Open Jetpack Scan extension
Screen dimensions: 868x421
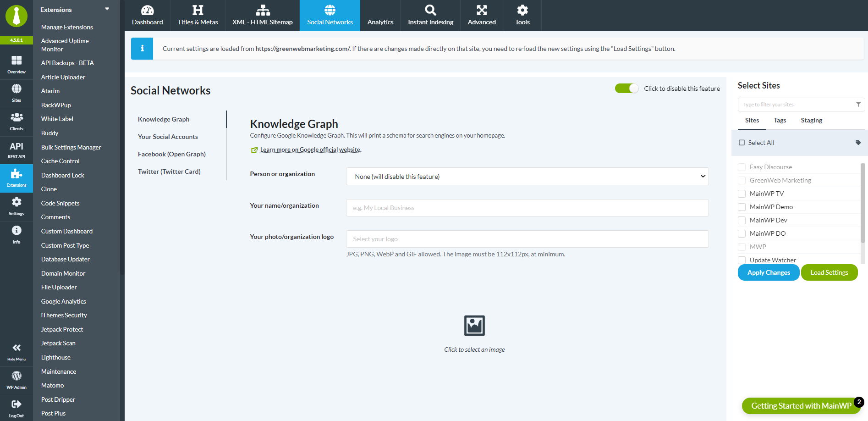58,343
